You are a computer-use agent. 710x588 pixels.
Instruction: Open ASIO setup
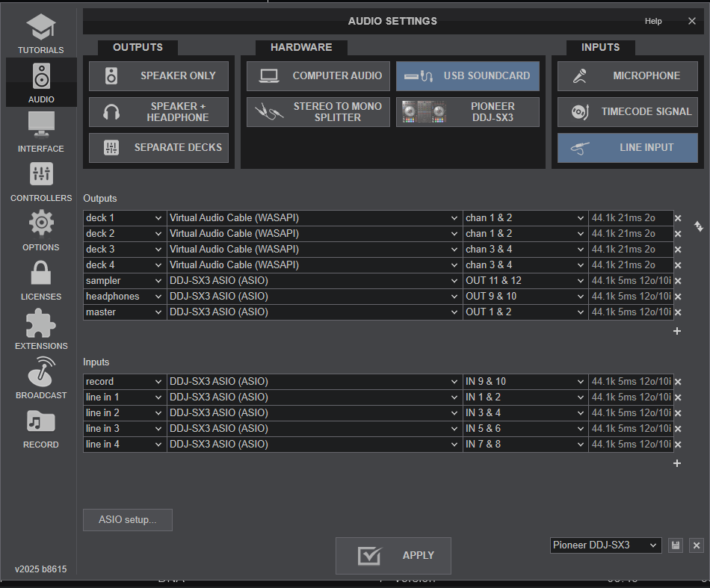[128, 520]
